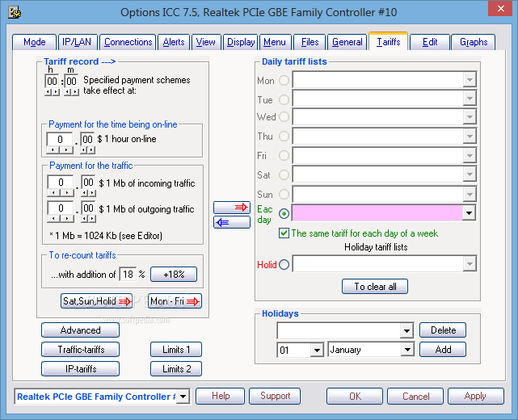Screen dimensions: 518x420
Task: Click the Help button
Action: point(221,396)
